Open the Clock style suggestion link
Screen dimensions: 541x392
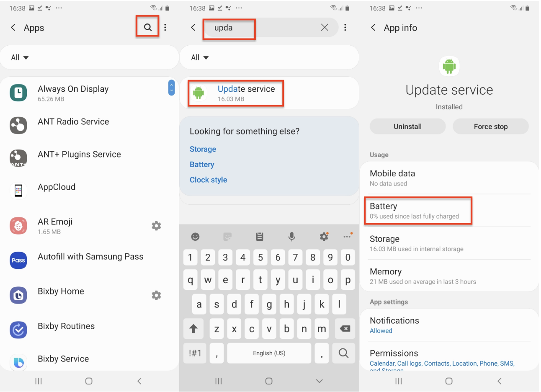click(208, 180)
